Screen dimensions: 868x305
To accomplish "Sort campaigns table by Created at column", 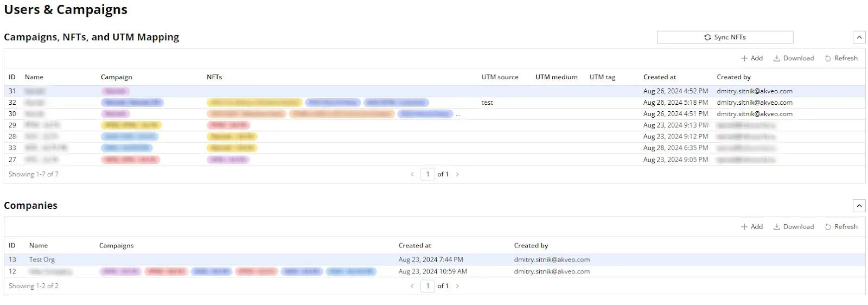I will 660,77.
